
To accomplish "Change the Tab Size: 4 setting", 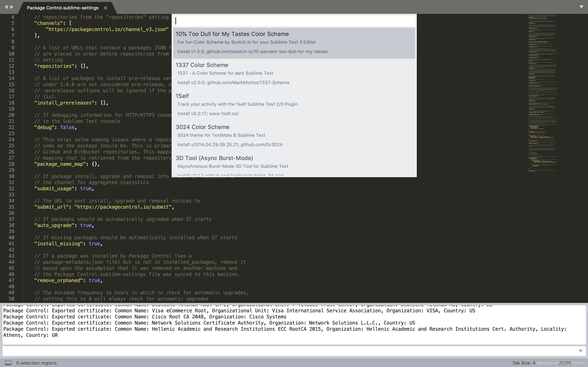I will [x=524, y=363].
